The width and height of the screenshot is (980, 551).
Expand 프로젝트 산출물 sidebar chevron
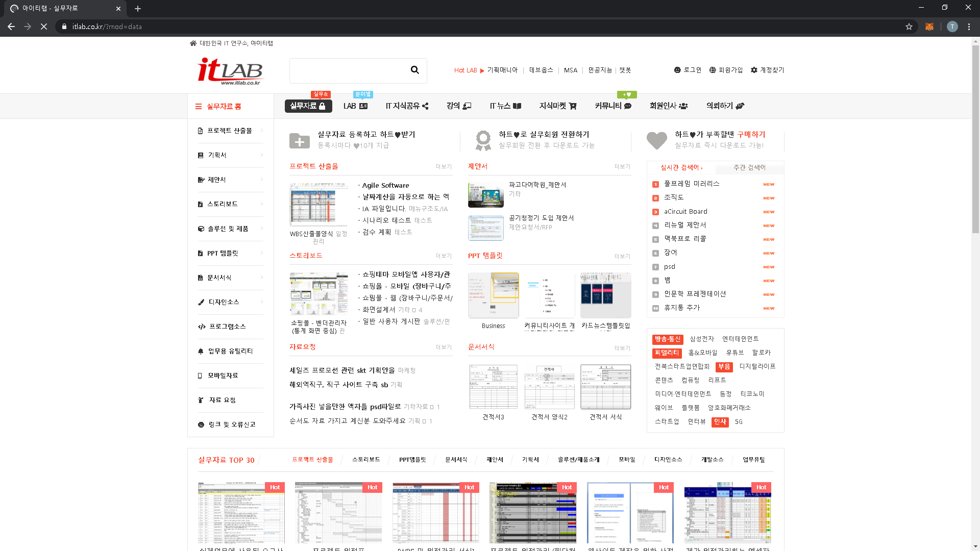262,131
